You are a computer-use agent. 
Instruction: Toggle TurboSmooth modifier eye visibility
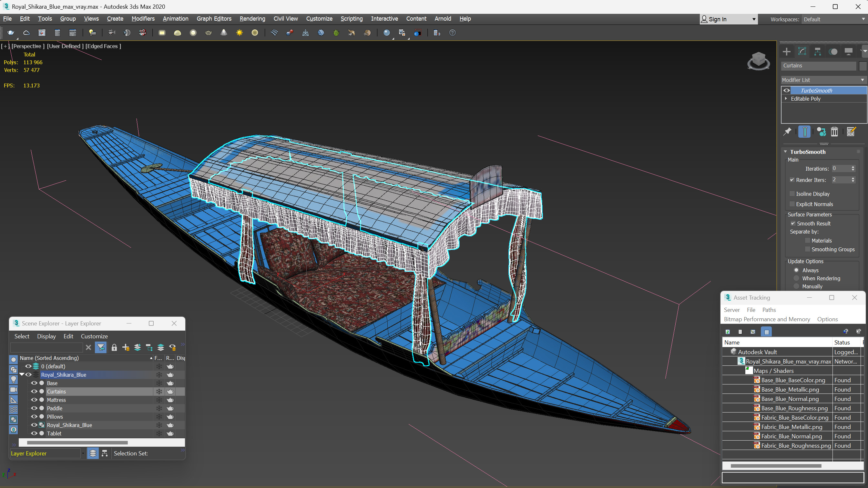786,90
